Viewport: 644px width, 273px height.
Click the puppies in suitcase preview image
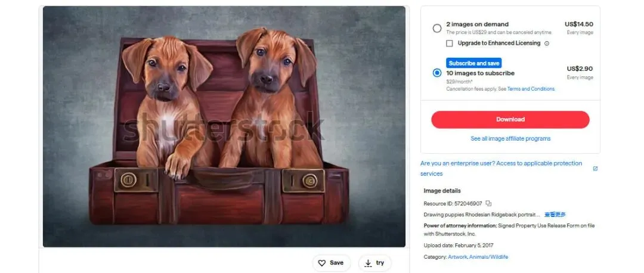click(224, 126)
